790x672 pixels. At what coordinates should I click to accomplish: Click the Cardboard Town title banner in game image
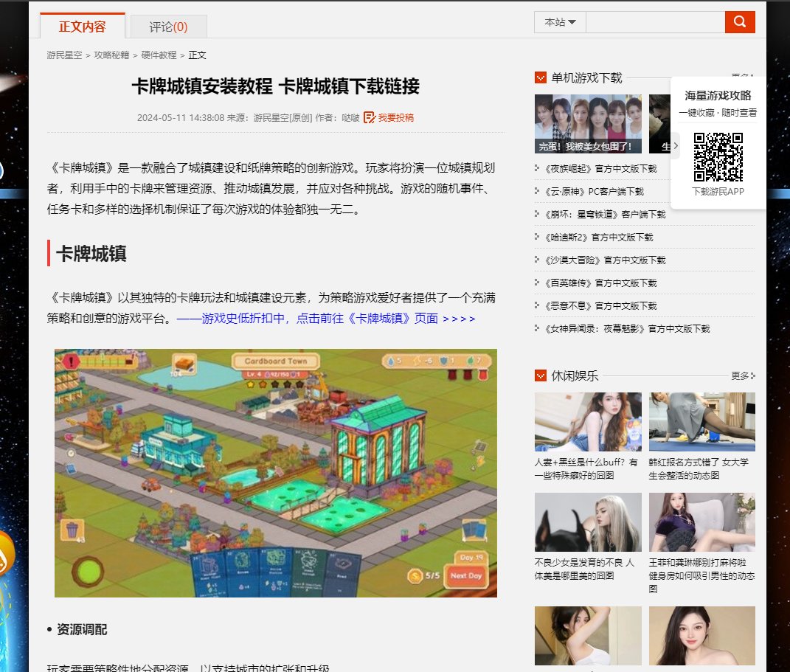click(276, 361)
